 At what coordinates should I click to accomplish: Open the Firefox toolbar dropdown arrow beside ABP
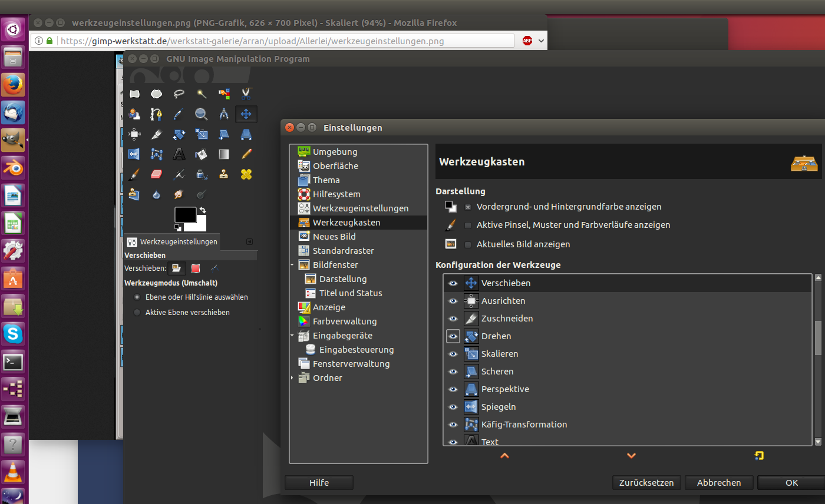[541, 41]
